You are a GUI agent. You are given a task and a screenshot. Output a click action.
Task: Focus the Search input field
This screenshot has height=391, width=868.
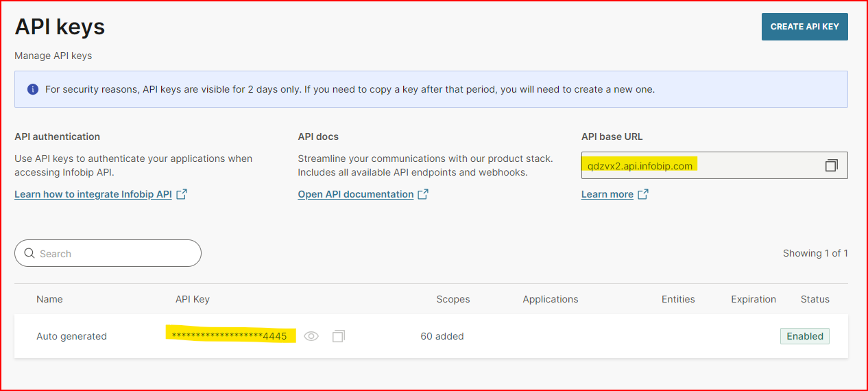(108, 253)
